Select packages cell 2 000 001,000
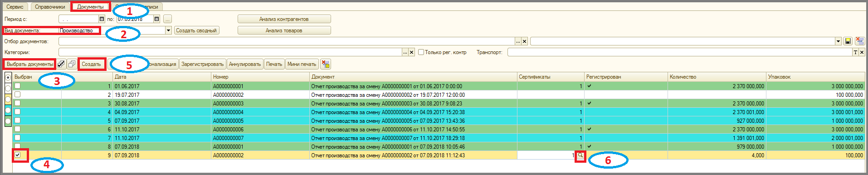The width and height of the screenshot is (868, 175). pyautogui.click(x=815, y=138)
